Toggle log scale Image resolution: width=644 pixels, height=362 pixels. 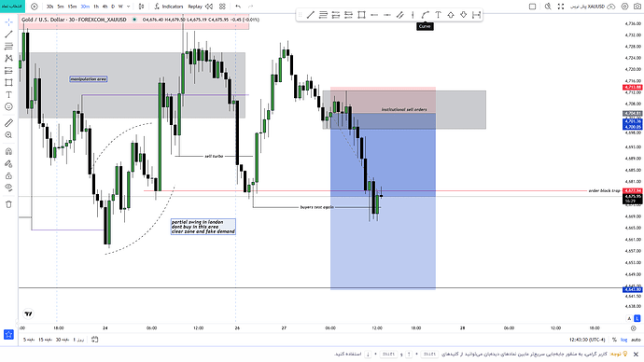(623, 340)
